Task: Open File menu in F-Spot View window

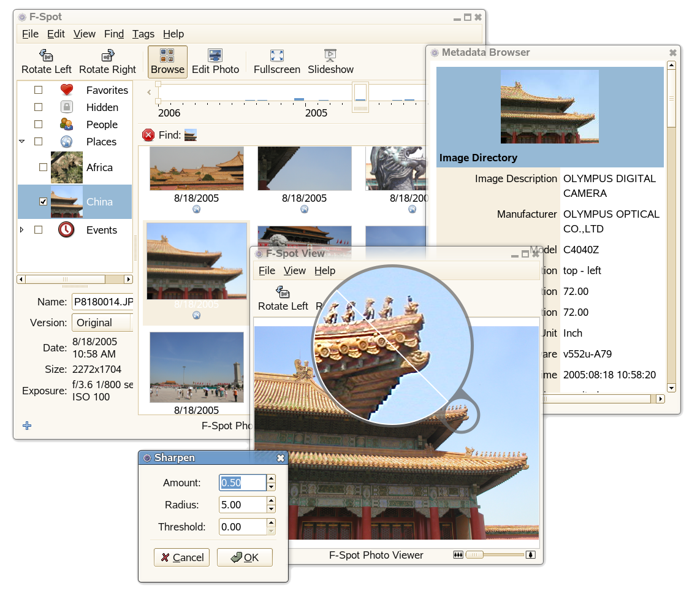Action: click(x=267, y=270)
